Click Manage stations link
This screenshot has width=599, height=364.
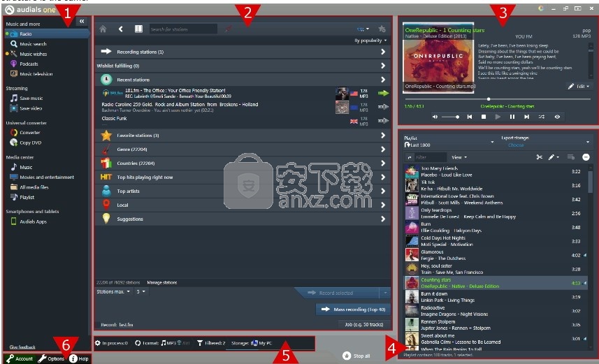(162, 283)
